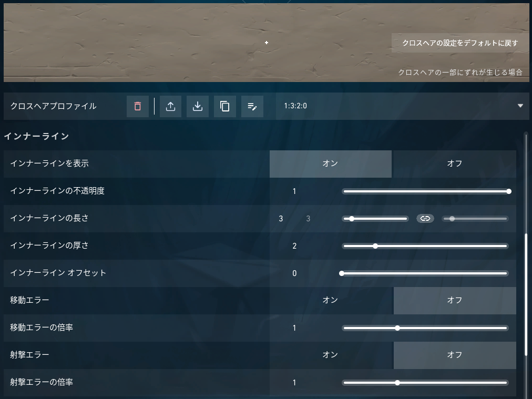Duplicate the crosshair profile with copy icon
This screenshot has height=399, width=532.
pyautogui.click(x=224, y=106)
